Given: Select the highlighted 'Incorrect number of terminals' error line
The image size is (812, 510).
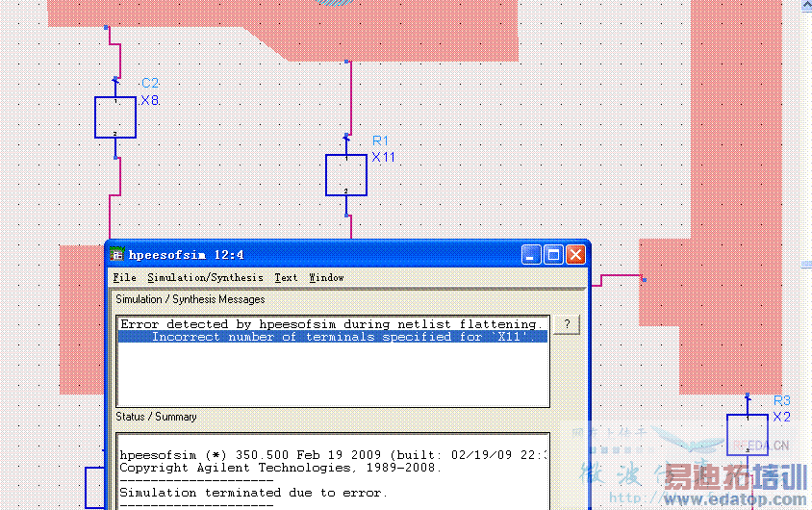Looking at the screenshot, I should (333, 337).
